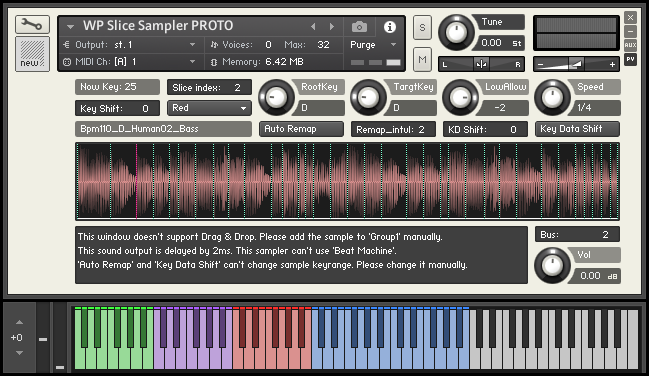Open instrument edit mode with wrench icon

[x=32, y=25]
